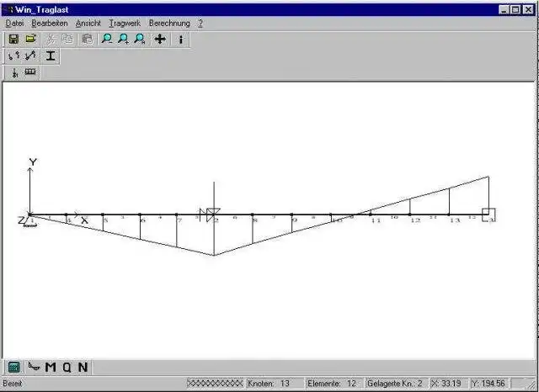The width and height of the screenshot is (539, 392).
Task: Click the XXXXXXXXXX progress field in status bar
Action: [x=216, y=383]
